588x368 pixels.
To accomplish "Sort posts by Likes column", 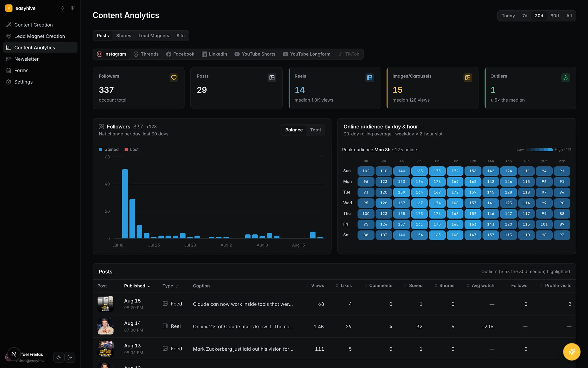I will (343, 286).
